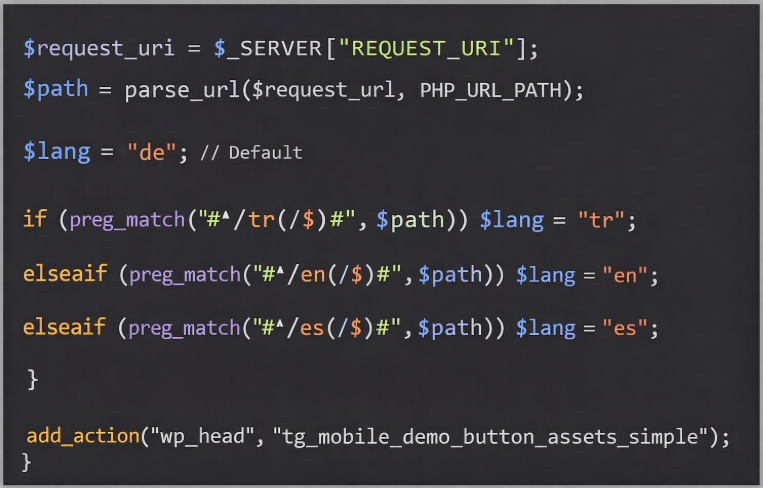763x488 pixels.
Task: Click the add_action function name
Action: pos(82,436)
